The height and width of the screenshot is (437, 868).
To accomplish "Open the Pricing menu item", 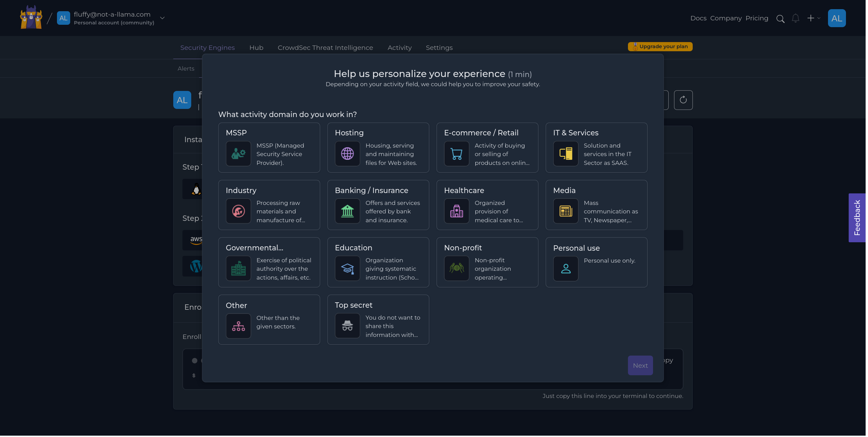I will (x=757, y=18).
